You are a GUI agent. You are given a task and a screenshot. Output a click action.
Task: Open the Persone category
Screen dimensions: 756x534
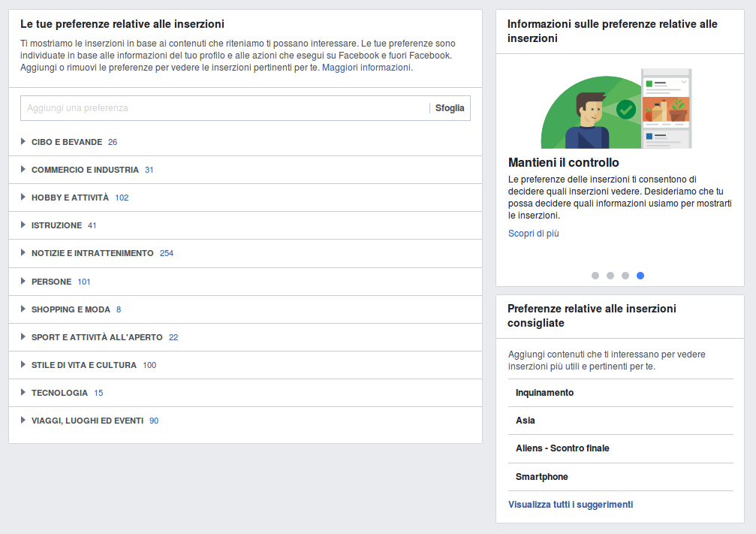(52, 282)
